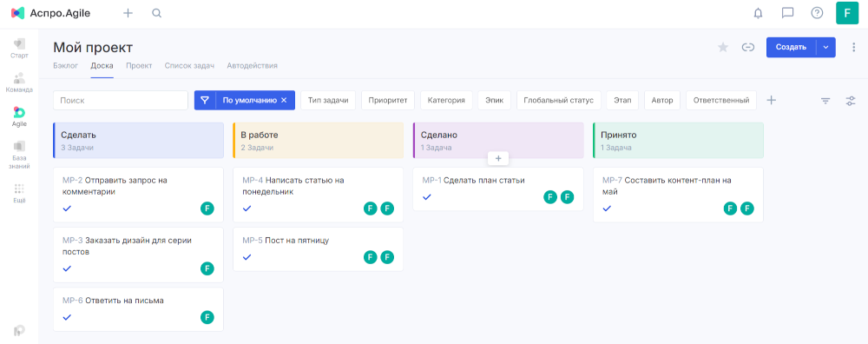Open the three-dot project menu

point(853,47)
